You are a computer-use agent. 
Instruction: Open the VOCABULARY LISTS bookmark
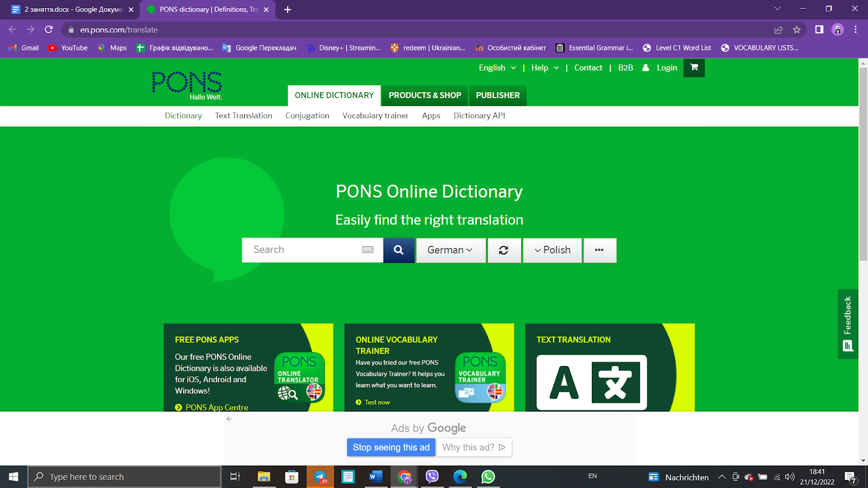(759, 48)
